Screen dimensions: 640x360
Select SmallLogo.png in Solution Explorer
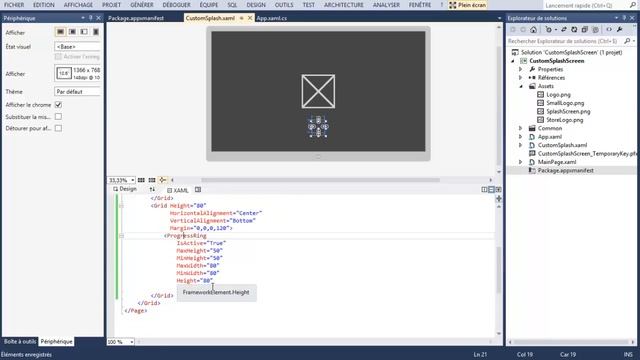click(x=565, y=103)
